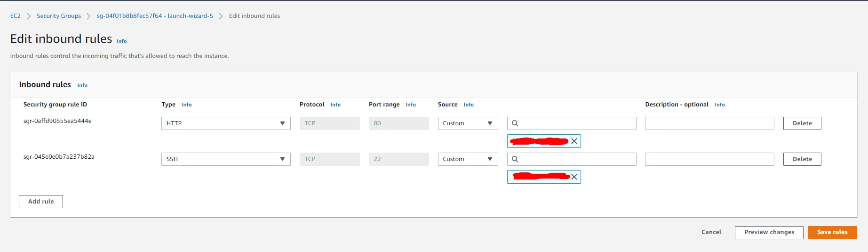Screen dimensions: 868x252
Task: Open the SSH type dropdown
Action: [x=226, y=159]
